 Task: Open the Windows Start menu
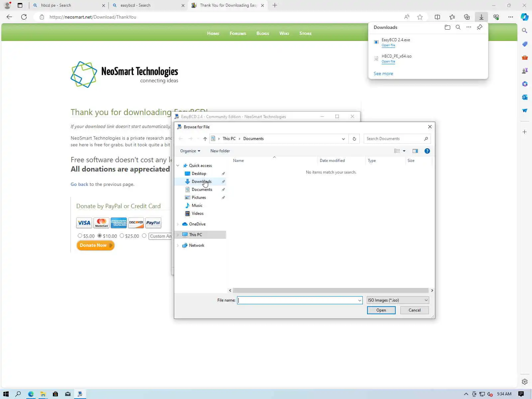click(6, 394)
